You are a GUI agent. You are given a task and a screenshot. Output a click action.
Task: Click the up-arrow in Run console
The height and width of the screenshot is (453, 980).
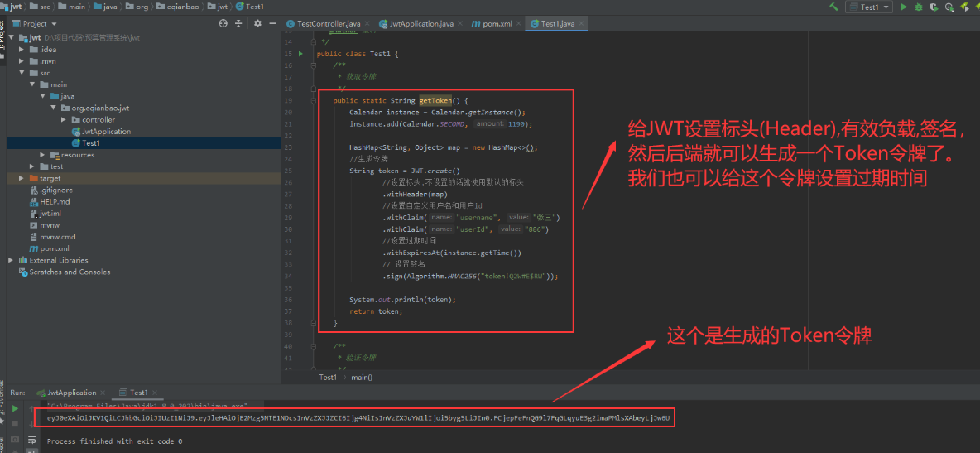coord(31,408)
